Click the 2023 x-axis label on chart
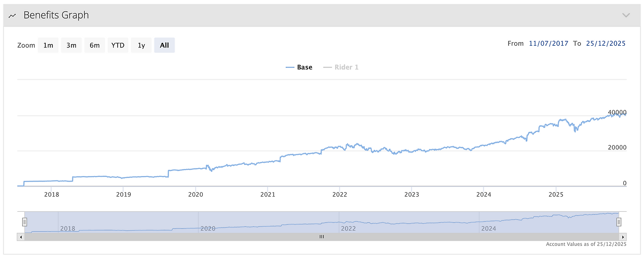This screenshot has width=644, height=258. tap(412, 195)
